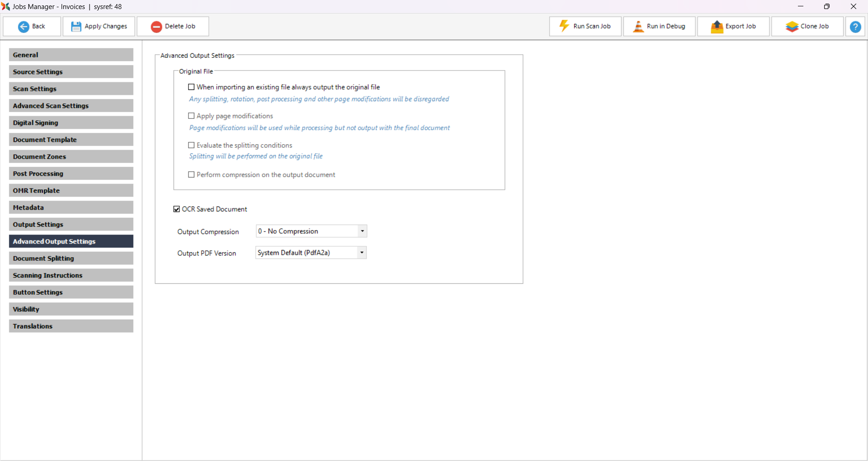868x461 pixels.
Task: Click the red Delete Job icon
Action: pos(156,27)
